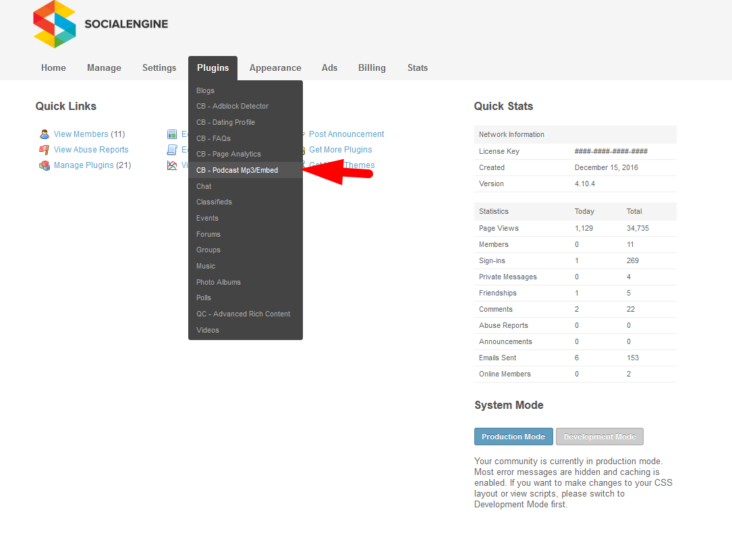Image resolution: width=732 pixels, height=560 pixels.
Task: Expand the Settings menu
Action: pos(159,68)
